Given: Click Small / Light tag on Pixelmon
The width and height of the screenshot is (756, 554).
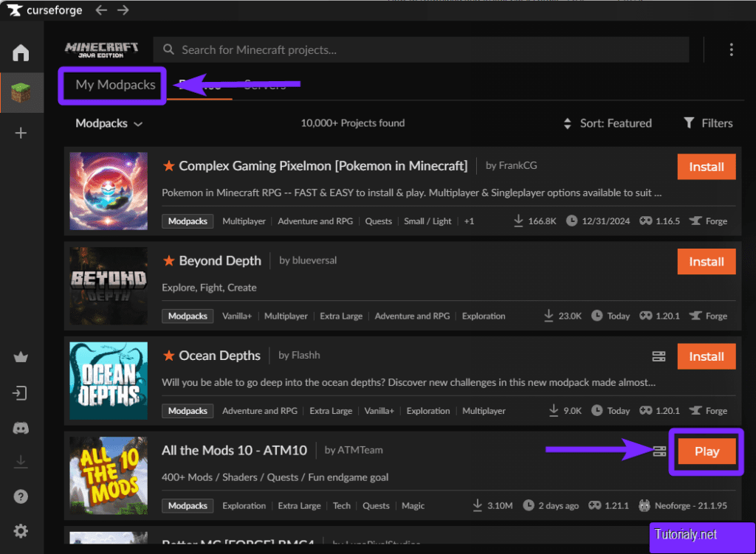Looking at the screenshot, I should (427, 221).
